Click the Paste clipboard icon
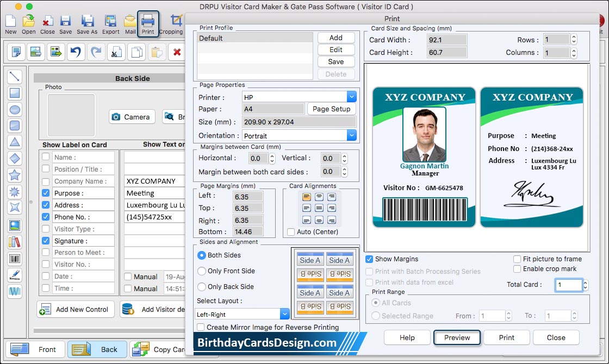 click(157, 52)
